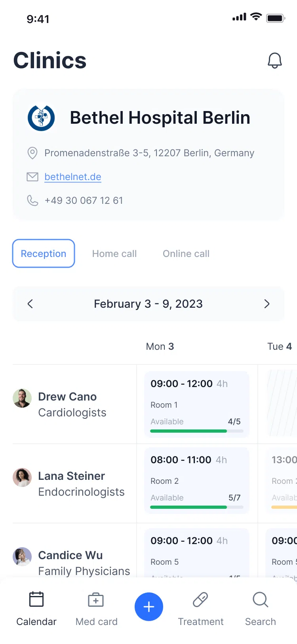Open Search magnifier icon
297x644 pixels.
261,600
